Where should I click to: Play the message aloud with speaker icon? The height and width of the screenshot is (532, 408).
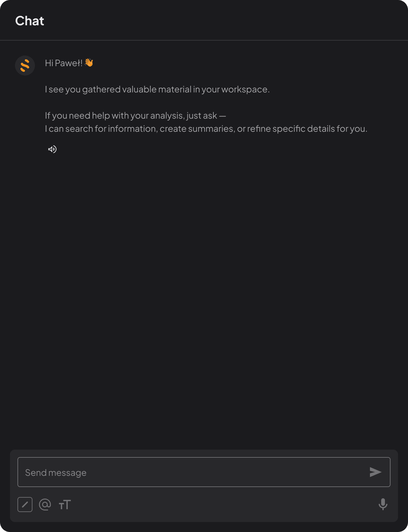point(52,149)
